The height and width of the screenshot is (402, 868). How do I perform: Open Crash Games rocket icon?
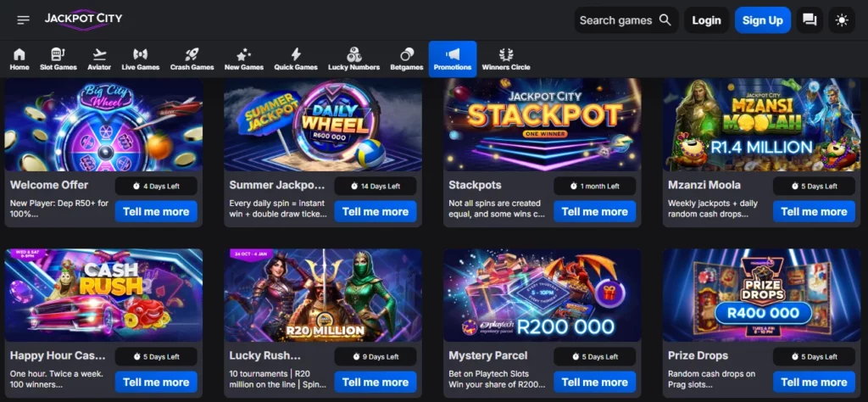(192, 59)
